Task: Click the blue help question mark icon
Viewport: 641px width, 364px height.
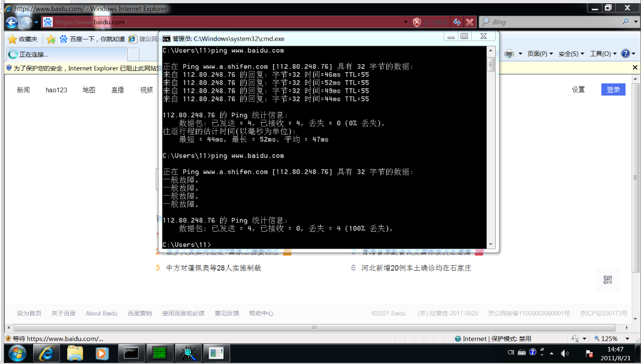Action: 625,53
